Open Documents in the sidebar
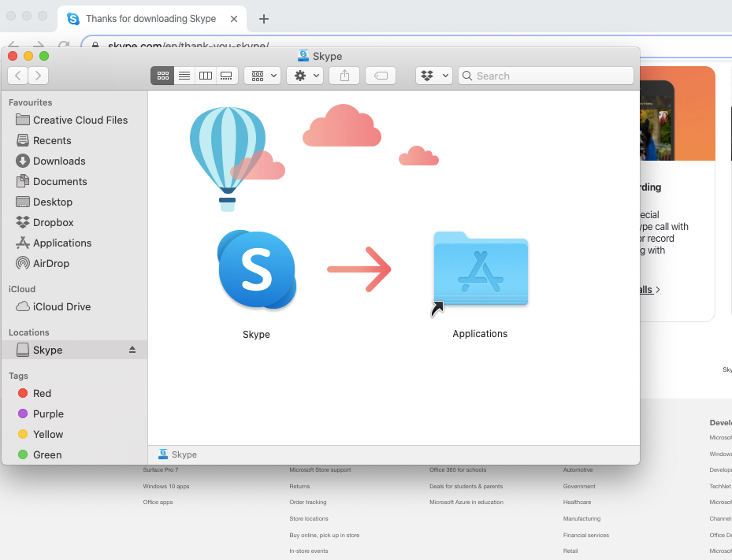Image resolution: width=732 pixels, height=560 pixels. coord(75,181)
